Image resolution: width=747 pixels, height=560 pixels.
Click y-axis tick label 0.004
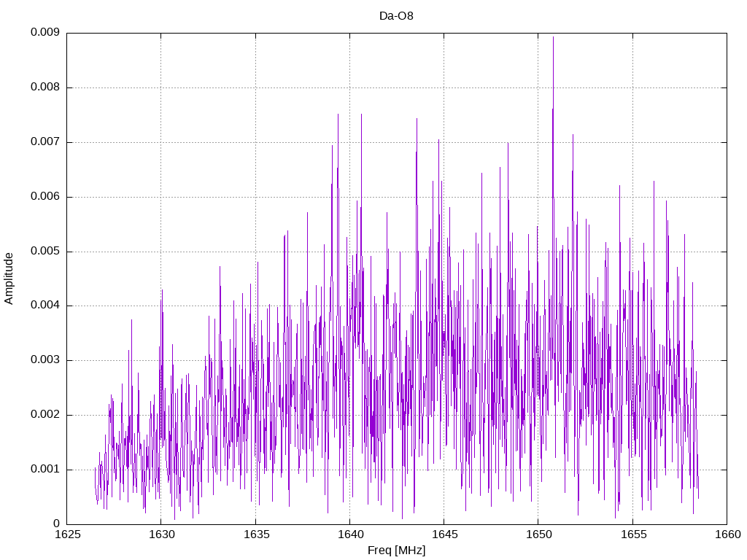tap(45, 306)
